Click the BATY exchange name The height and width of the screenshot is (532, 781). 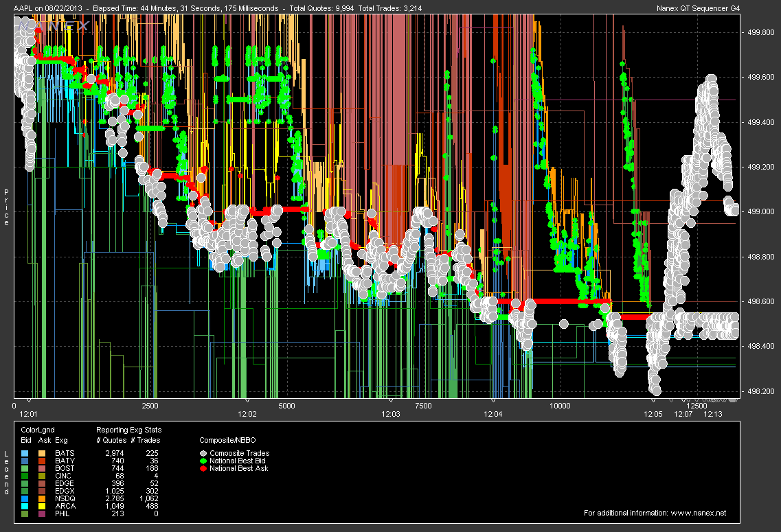tap(65, 461)
